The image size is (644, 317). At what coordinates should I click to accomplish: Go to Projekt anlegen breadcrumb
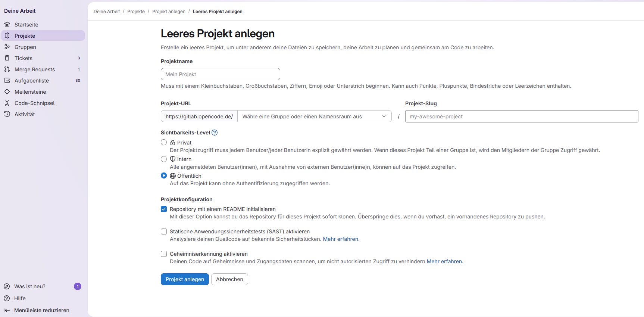[x=169, y=12]
